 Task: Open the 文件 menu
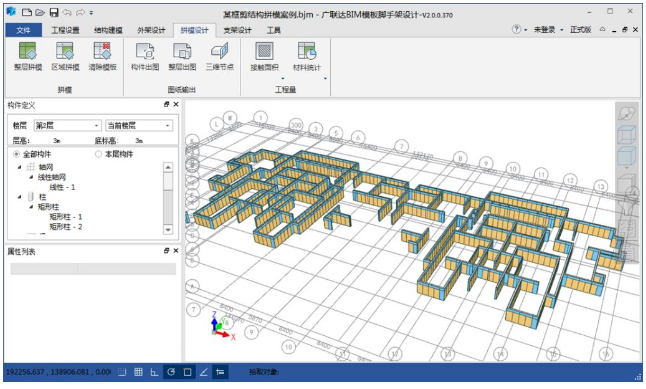click(x=23, y=30)
